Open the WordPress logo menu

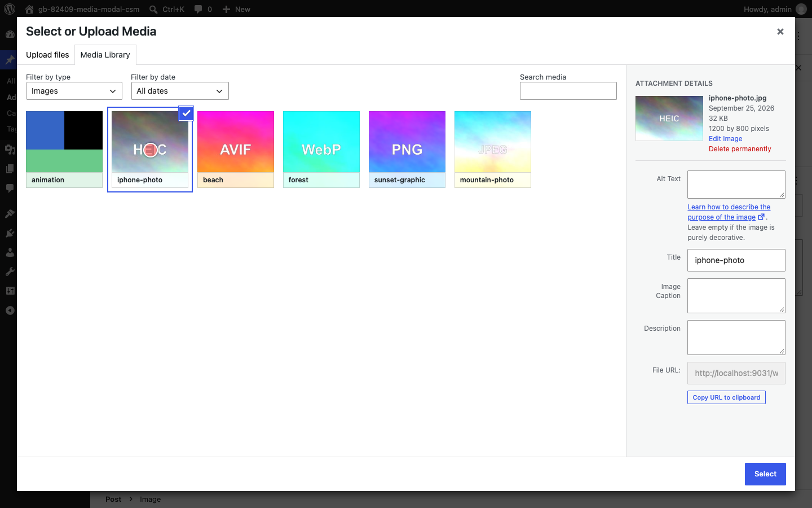[x=10, y=9]
